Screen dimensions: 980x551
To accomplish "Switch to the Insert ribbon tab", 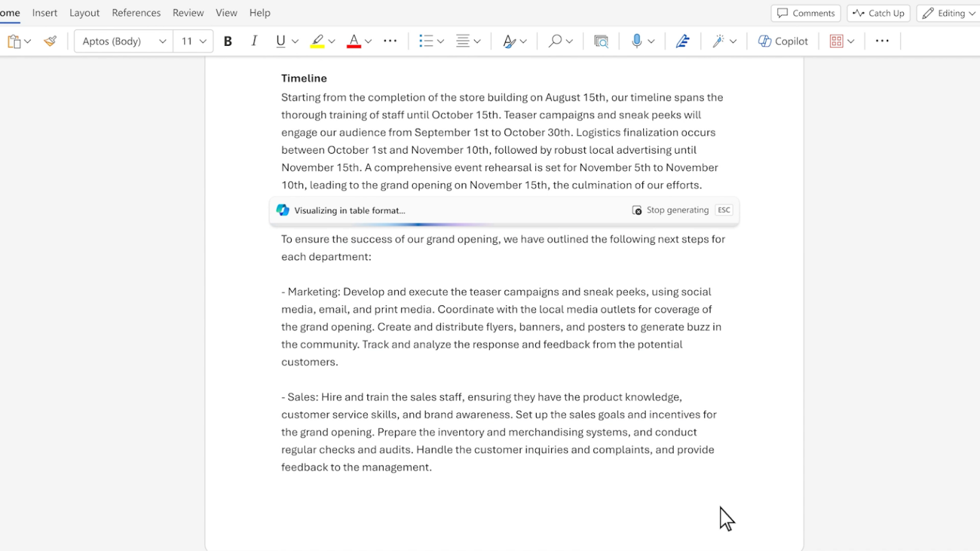I will [45, 12].
